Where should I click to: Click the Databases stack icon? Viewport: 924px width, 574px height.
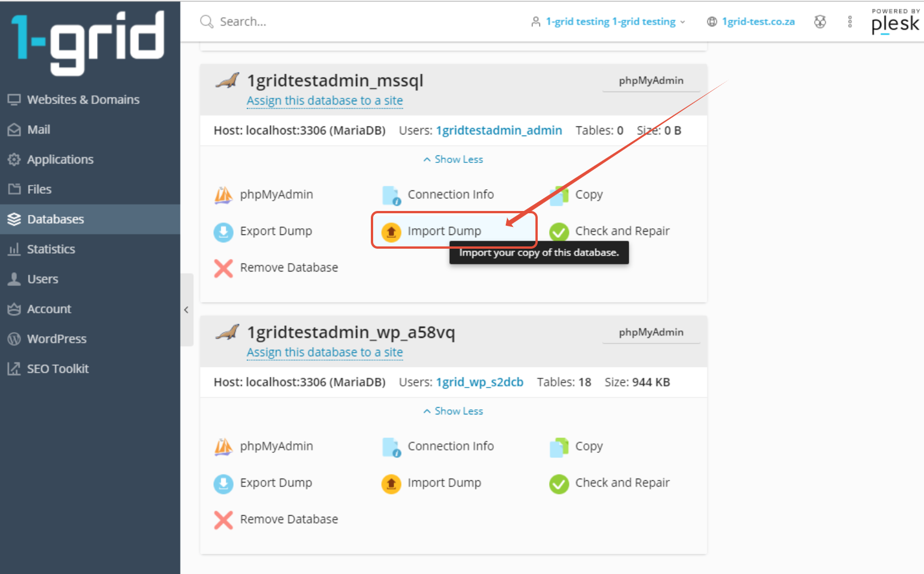point(14,219)
